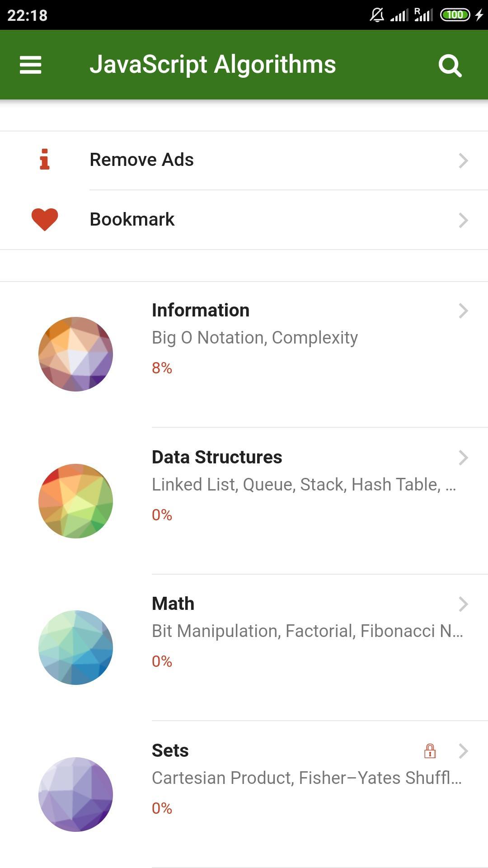Tap the blue-green Math thumbnail
This screenshot has height=868, width=488.
click(x=75, y=647)
